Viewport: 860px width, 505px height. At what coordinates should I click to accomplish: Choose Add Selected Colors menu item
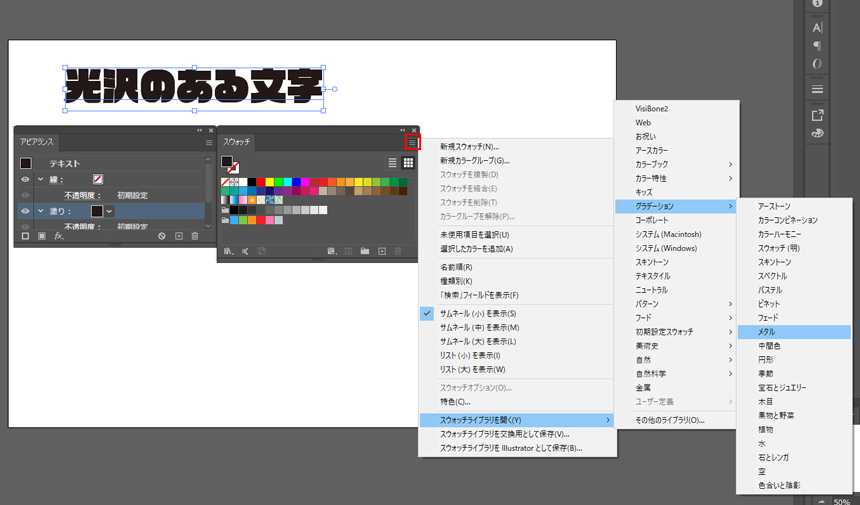coord(516,249)
